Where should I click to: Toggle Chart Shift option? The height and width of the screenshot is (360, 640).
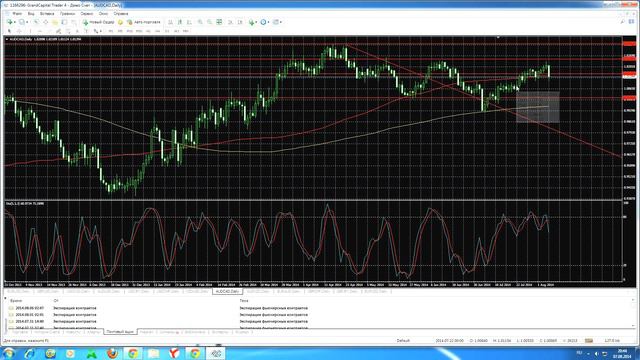pos(240,22)
